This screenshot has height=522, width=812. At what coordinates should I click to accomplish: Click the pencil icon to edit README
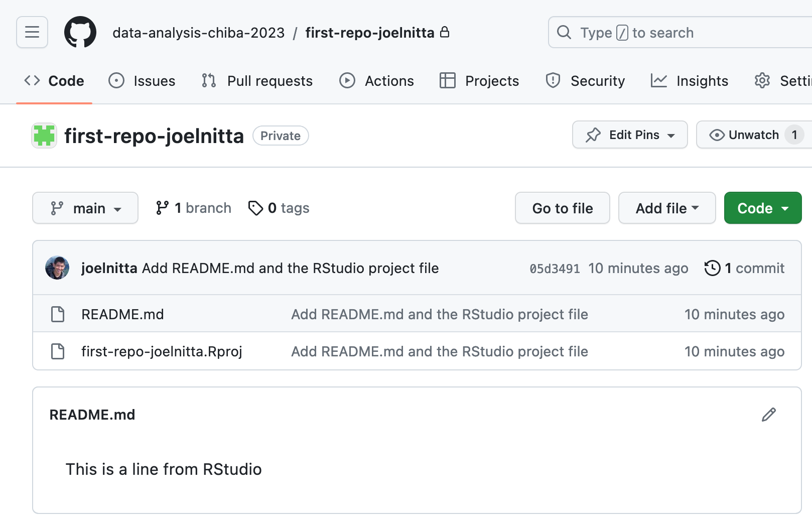(x=768, y=415)
